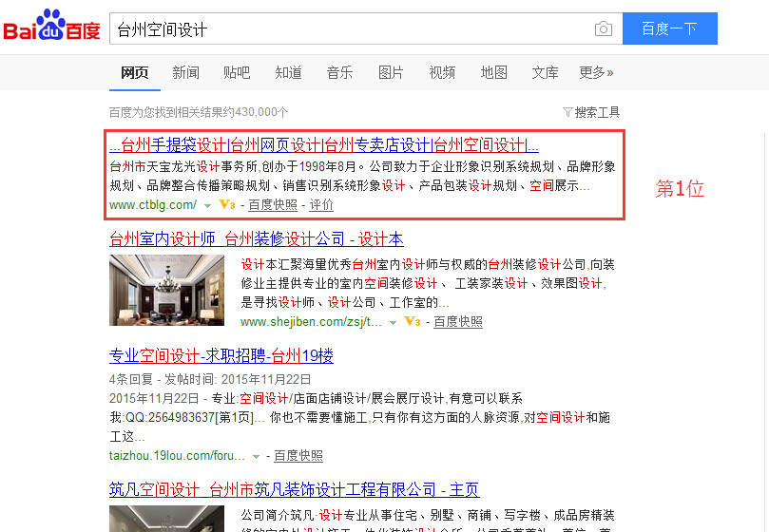The height and width of the screenshot is (532, 769).
Task: Expand the dropdown arrow next to www.ctblg.com
Action: (207, 205)
